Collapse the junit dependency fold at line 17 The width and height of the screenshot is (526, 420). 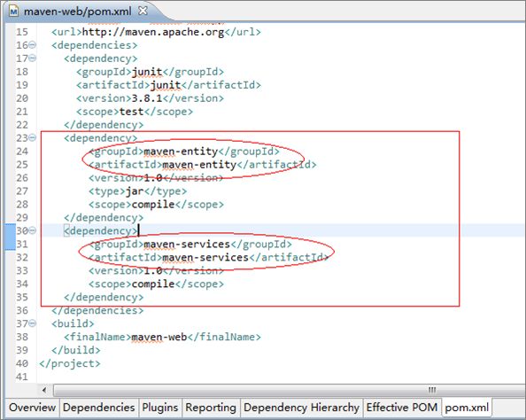[33, 58]
